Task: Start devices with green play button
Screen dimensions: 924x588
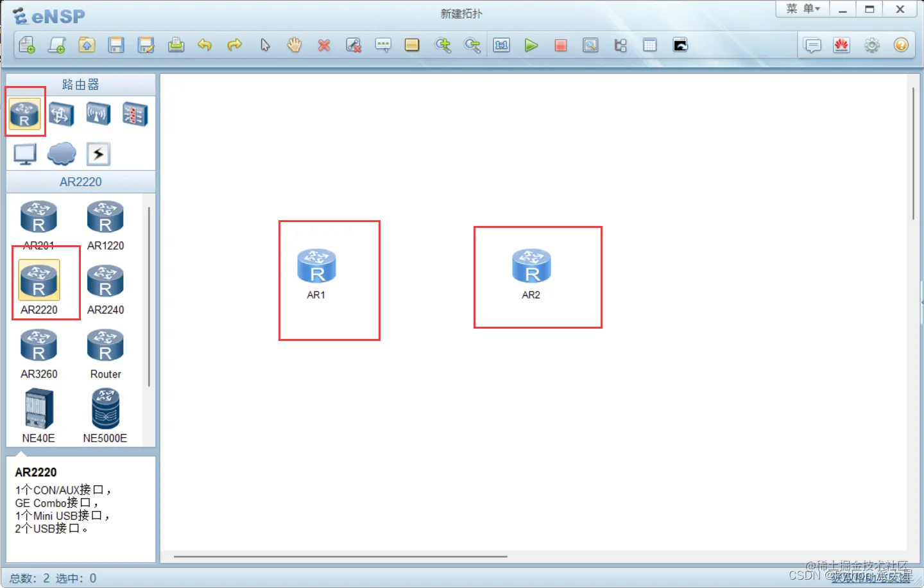Action: coord(531,45)
